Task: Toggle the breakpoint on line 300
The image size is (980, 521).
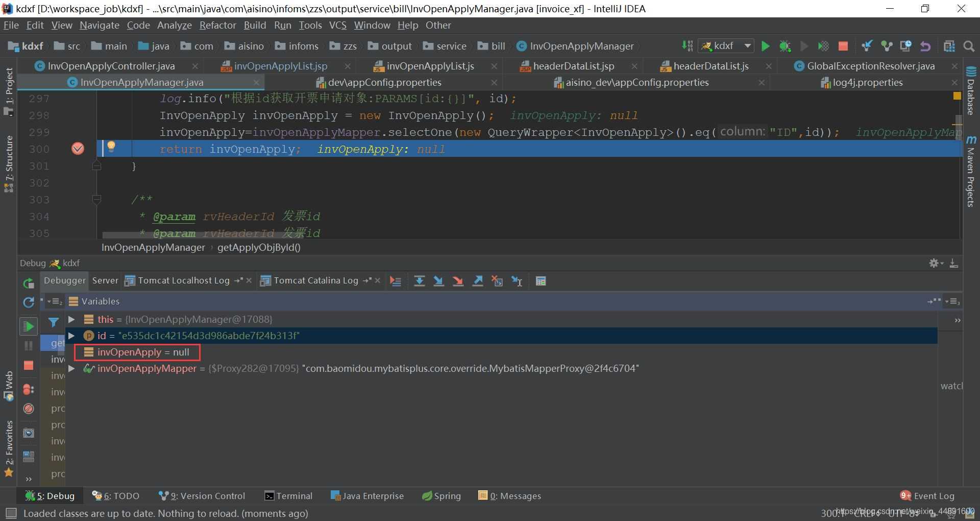Action: coord(78,149)
